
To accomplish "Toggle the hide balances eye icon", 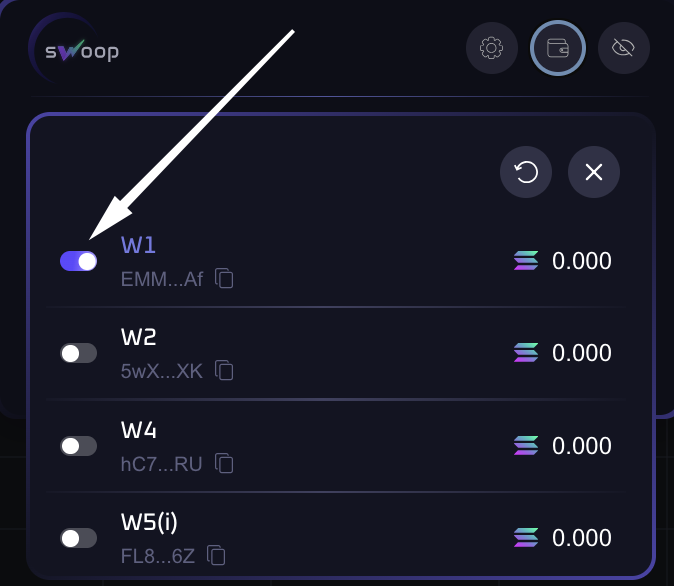I will [623, 48].
